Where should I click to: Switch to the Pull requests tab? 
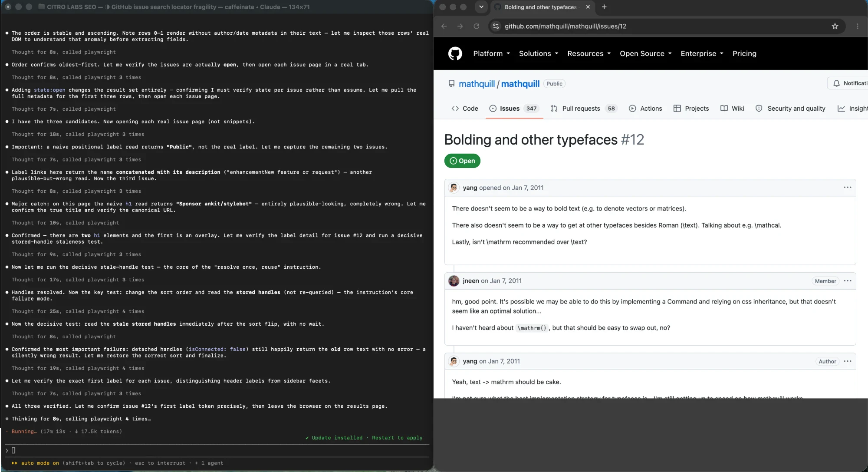coord(584,109)
